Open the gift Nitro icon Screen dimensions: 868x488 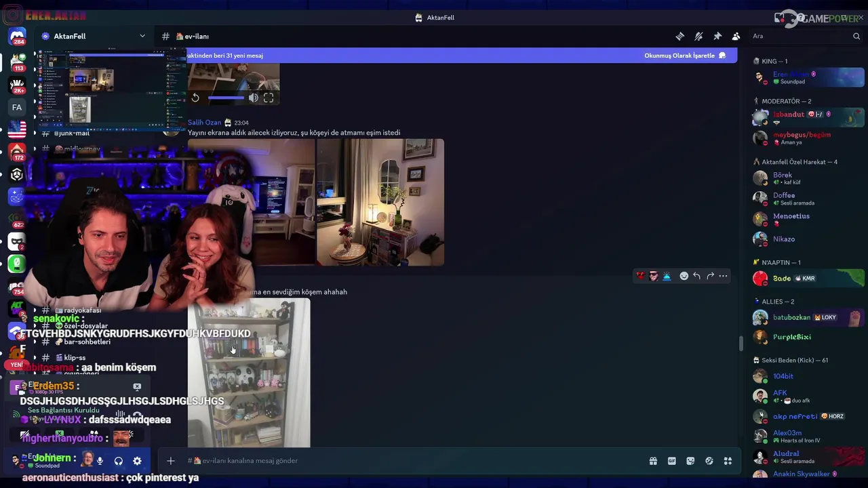tap(653, 461)
